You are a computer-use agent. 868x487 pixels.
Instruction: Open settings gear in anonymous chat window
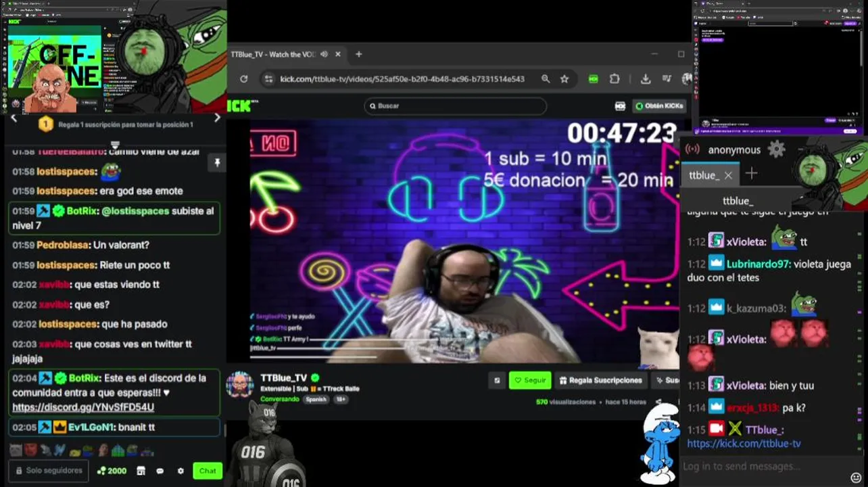[x=777, y=149]
